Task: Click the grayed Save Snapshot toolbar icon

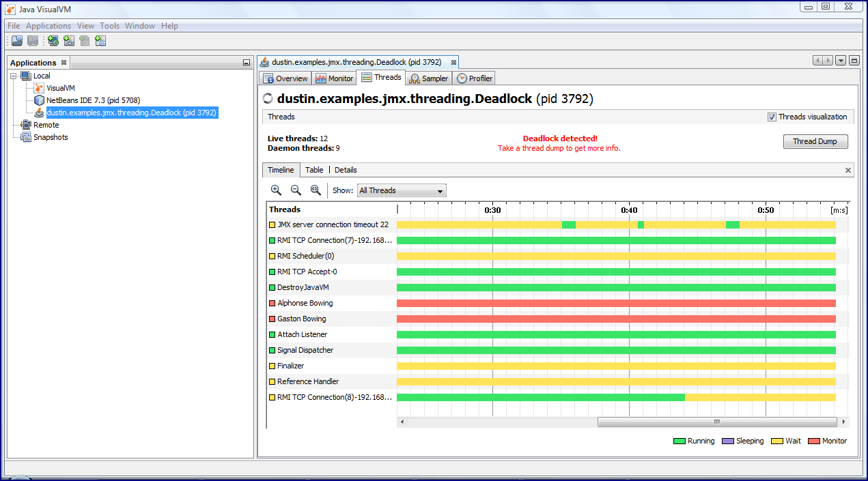Action: click(33, 41)
